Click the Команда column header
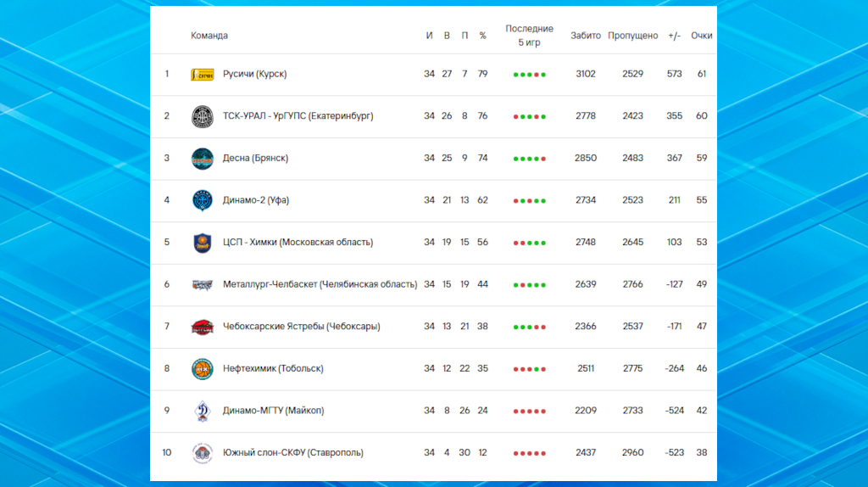 (x=209, y=36)
